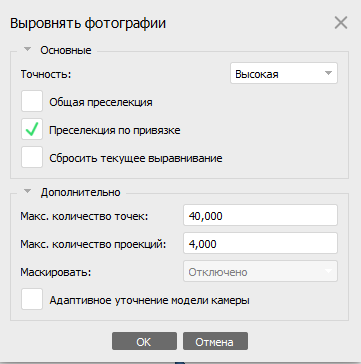Confirm alignment with the OK button

coord(144,341)
